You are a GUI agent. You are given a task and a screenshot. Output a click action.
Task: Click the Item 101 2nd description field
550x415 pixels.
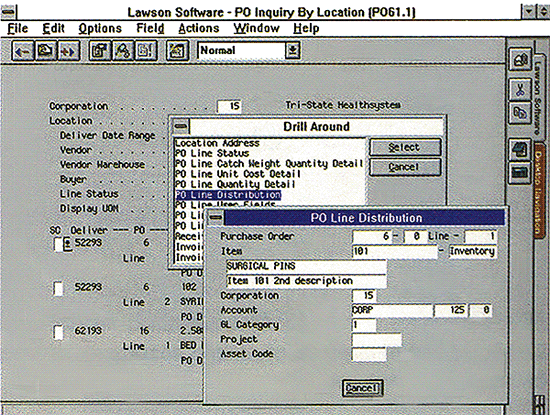pos(306,281)
